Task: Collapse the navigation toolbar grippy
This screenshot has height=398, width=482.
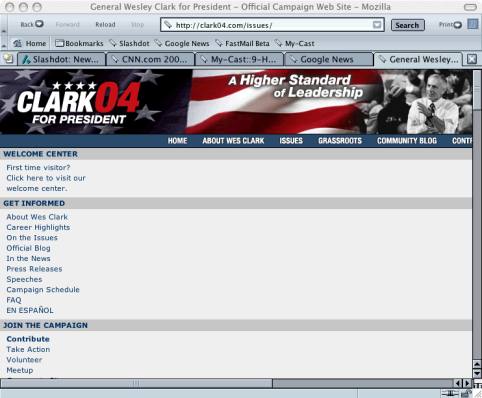Action: (x=4, y=25)
